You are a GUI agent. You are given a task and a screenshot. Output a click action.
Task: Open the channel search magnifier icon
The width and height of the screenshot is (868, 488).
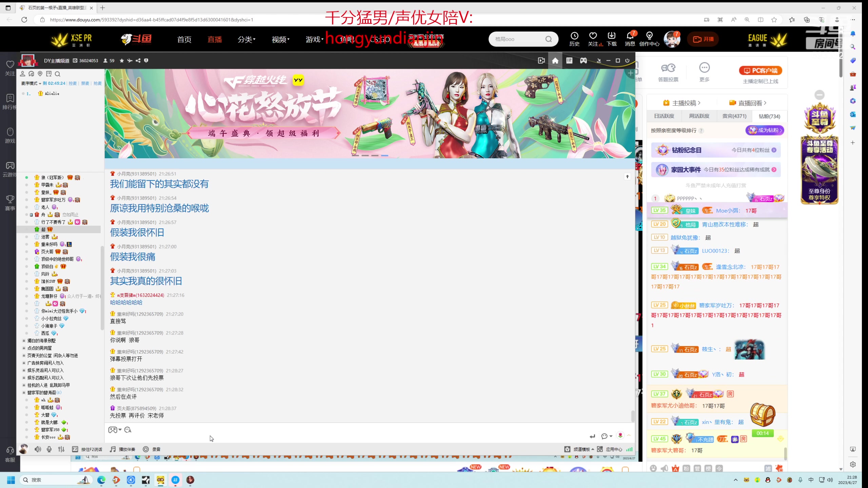[58, 74]
